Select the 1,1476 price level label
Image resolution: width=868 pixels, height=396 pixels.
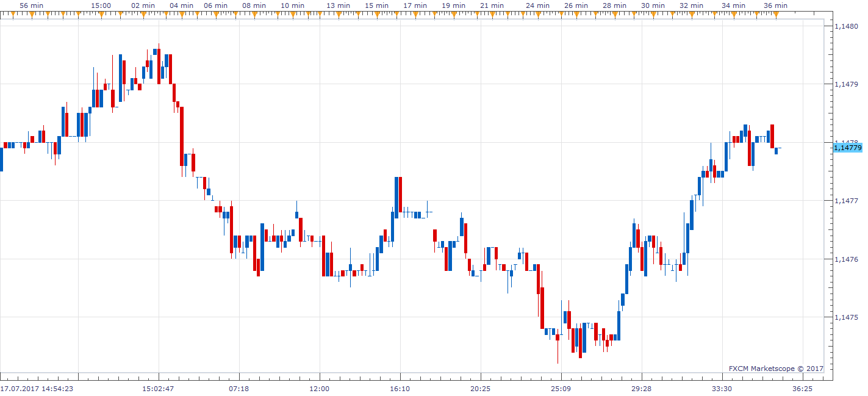point(847,259)
